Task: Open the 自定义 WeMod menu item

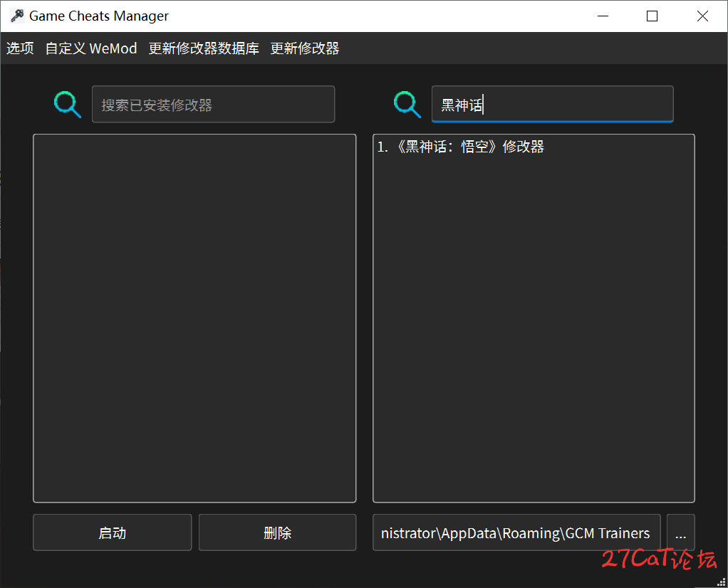Action: pyautogui.click(x=91, y=48)
